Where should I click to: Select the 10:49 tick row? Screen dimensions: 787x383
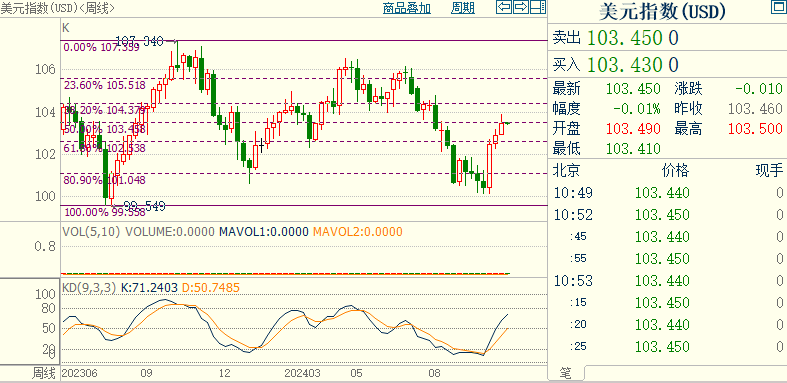pos(668,193)
